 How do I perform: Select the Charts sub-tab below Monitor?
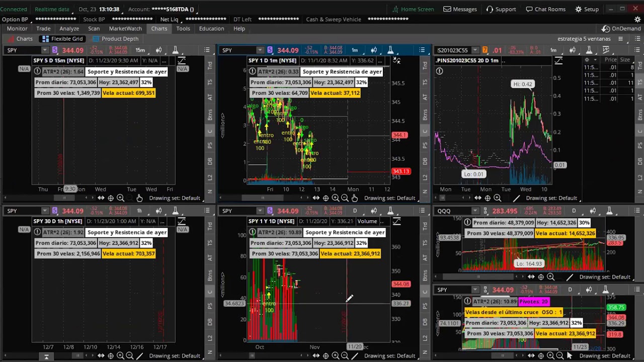click(x=20, y=39)
